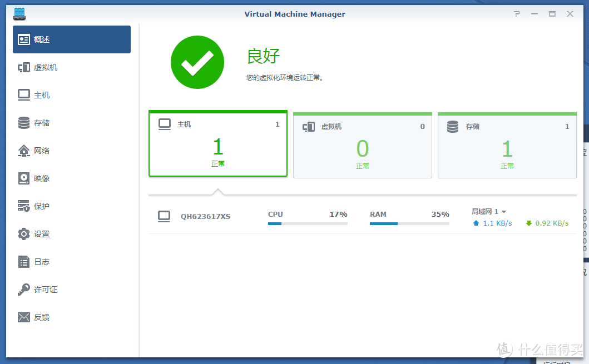Expand the 局域网 1 dropdown
The width and height of the screenshot is (589, 364).
489,212
